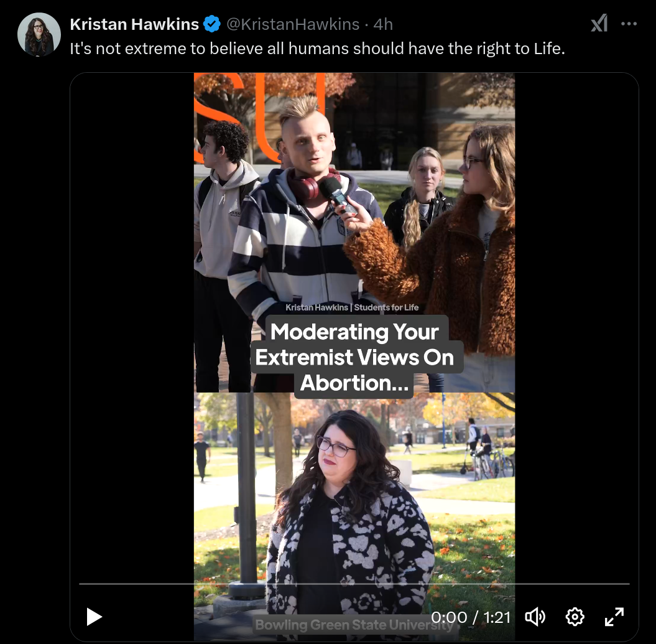Open the @KristanHawkins handle link

click(293, 24)
